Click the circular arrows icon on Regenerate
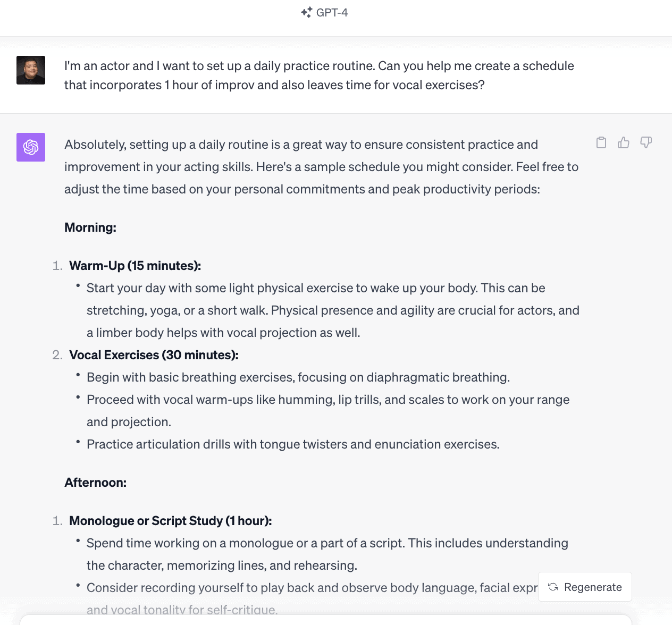Image resolution: width=672 pixels, height=625 pixels. [553, 587]
